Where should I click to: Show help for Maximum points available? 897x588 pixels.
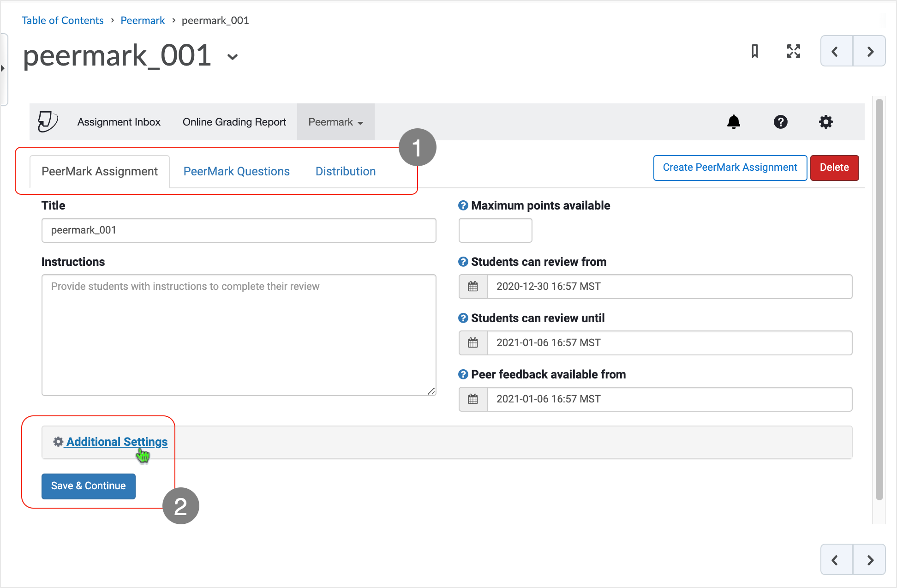pyautogui.click(x=463, y=205)
